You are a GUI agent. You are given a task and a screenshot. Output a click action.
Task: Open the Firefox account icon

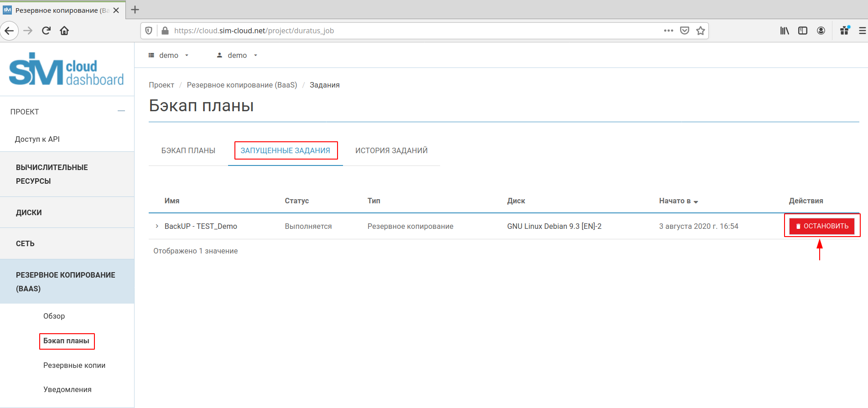coord(821,31)
